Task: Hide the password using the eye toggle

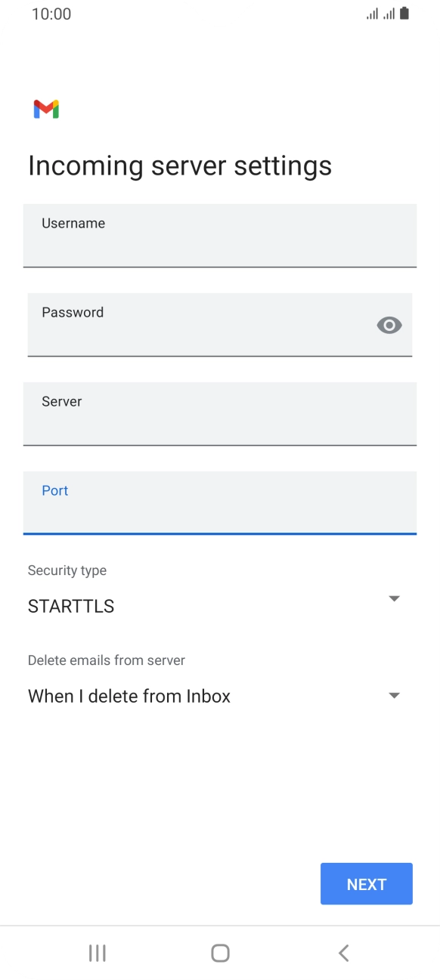Action: (389, 325)
